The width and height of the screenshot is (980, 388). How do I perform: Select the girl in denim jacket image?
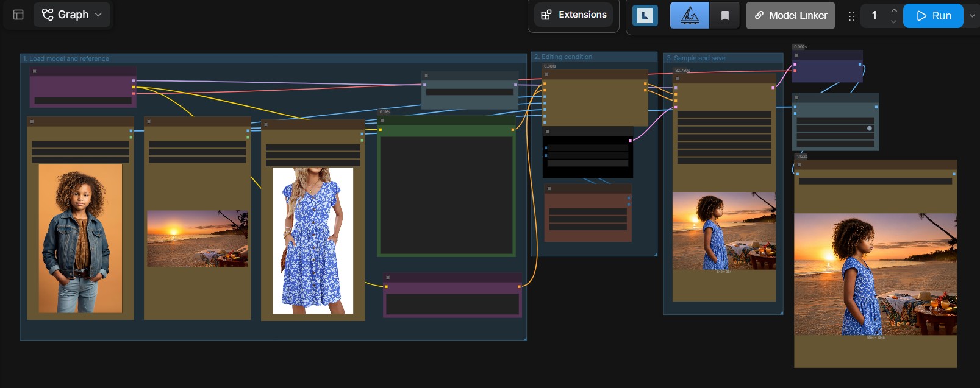[80, 239]
